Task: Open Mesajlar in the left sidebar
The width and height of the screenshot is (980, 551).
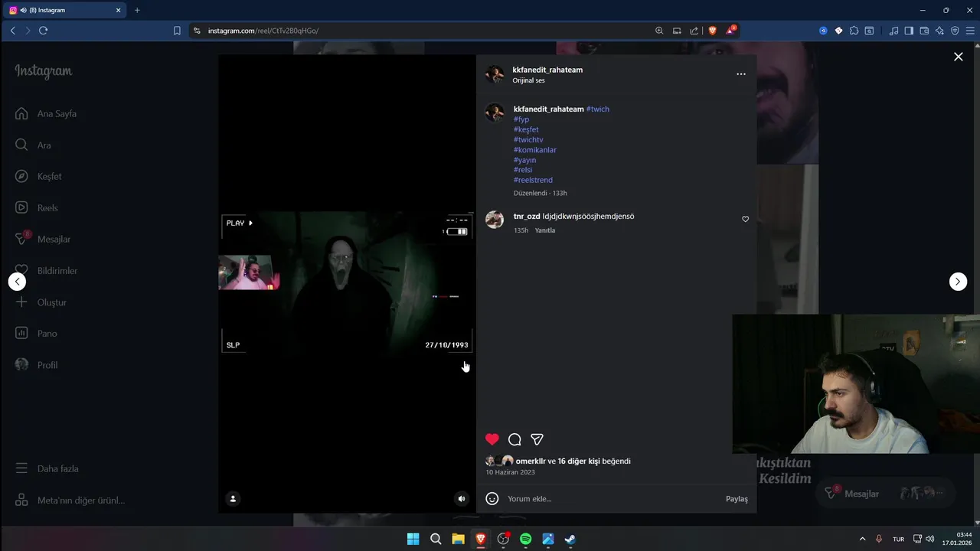Action: pos(43,240)
